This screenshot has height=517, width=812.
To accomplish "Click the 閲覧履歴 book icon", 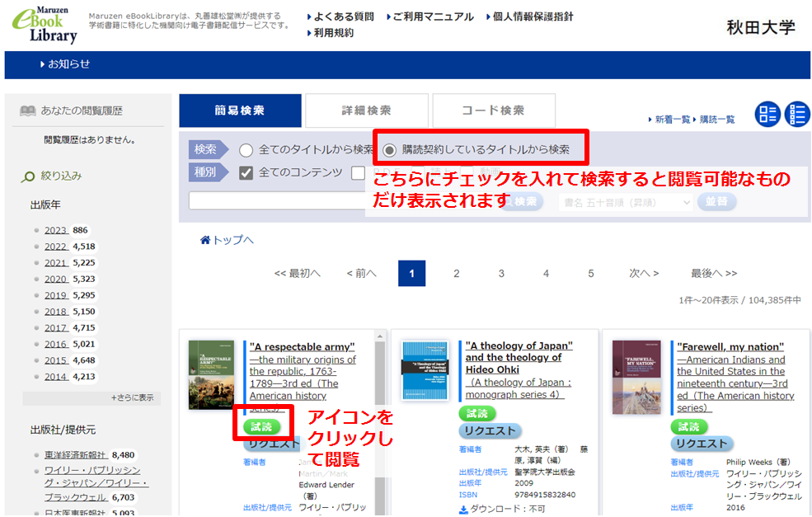I will tap(27, 110).
